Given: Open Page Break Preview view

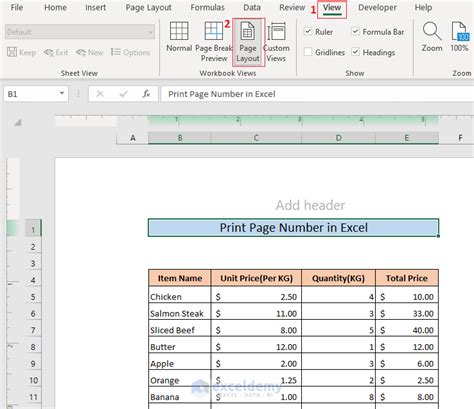Looking at the screenshot, I should (214, 41).
